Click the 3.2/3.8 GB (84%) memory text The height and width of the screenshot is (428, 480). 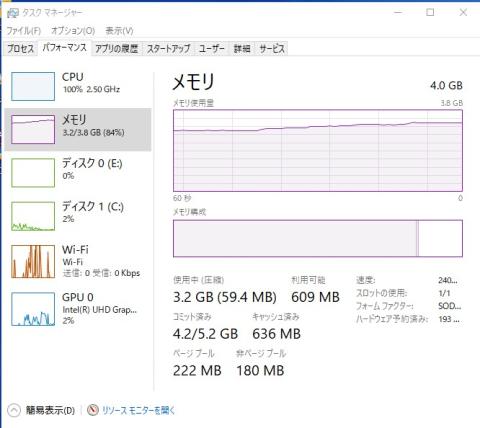point(93,133)
